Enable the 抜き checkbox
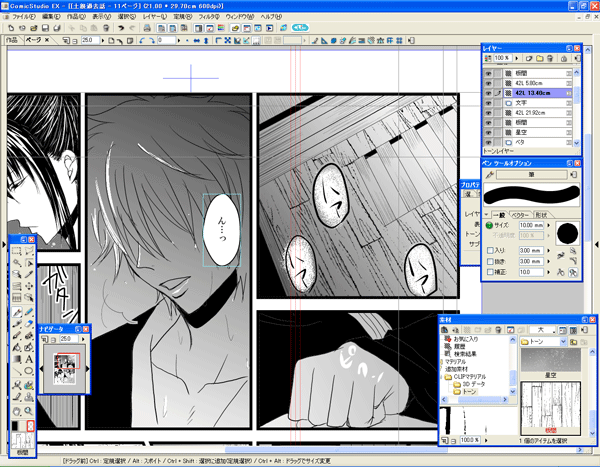Viewport: 600px width, 467px height. (x=490, y=261)
